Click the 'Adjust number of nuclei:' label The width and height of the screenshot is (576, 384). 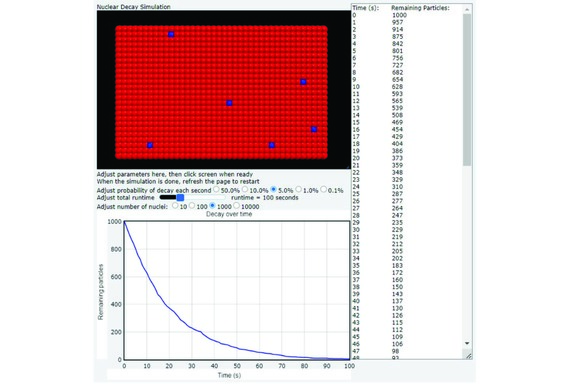point(132,207)
